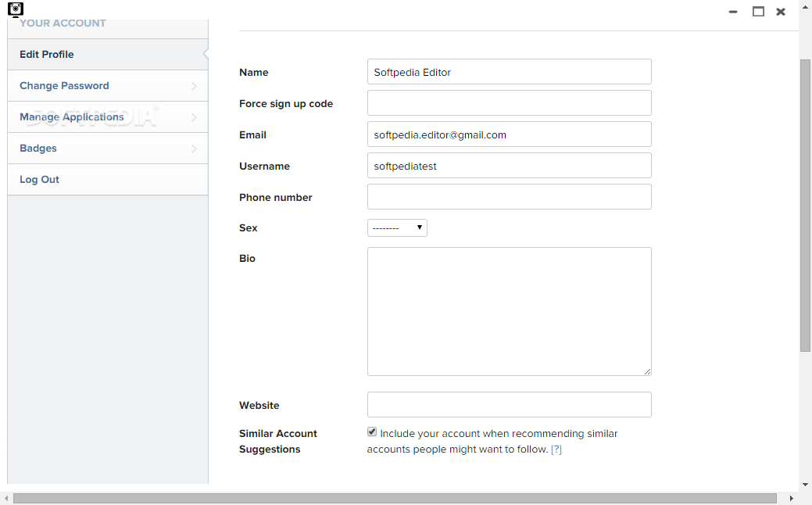This screenshot has height=505, width=812.
Task: Click the YOUR ACCOUNT sidebar heading
Action: 63,23
